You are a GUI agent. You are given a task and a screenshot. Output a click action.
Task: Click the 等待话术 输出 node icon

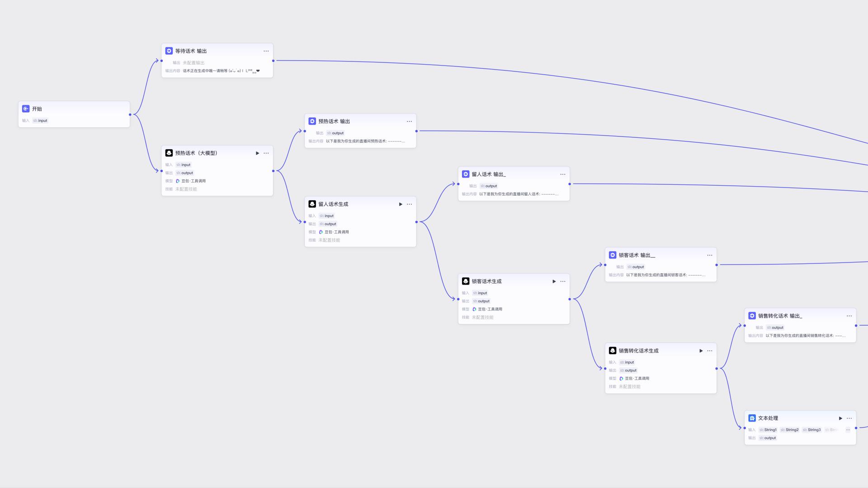click(x=169, y=51)
